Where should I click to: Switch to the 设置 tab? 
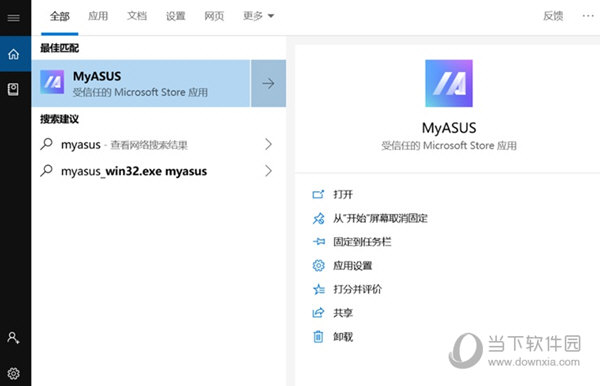click(176, 16)
